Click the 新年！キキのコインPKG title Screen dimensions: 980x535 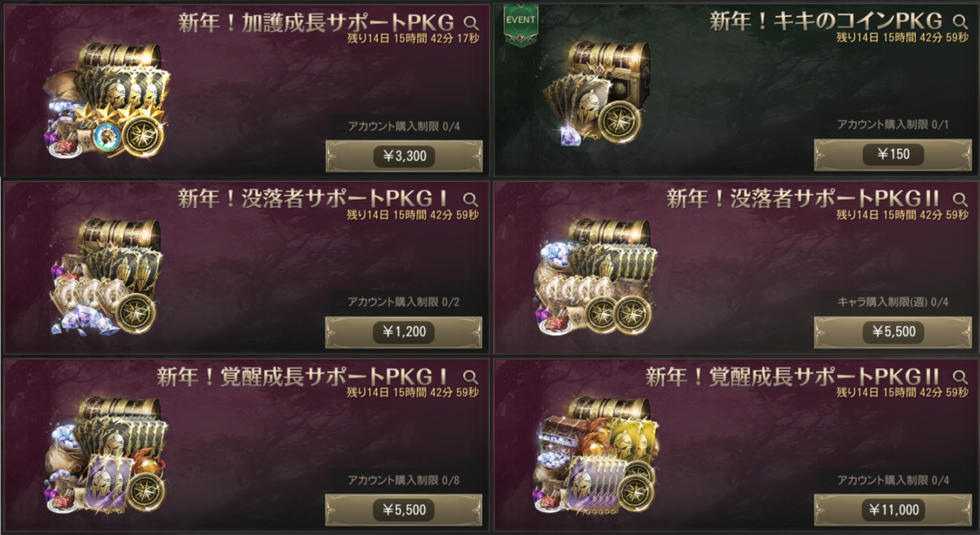click(x=825, y=22)
